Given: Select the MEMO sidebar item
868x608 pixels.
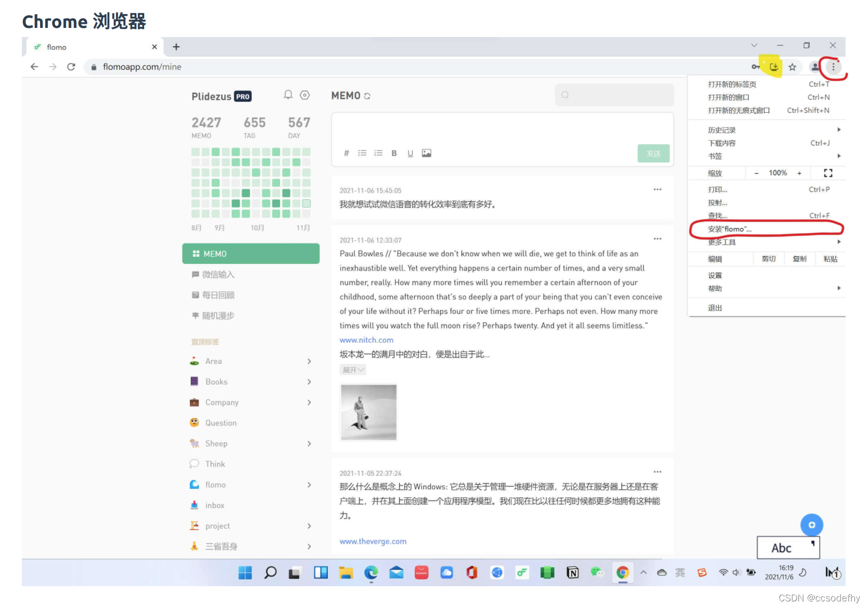Looking at the screenshot, I should 251,253.
